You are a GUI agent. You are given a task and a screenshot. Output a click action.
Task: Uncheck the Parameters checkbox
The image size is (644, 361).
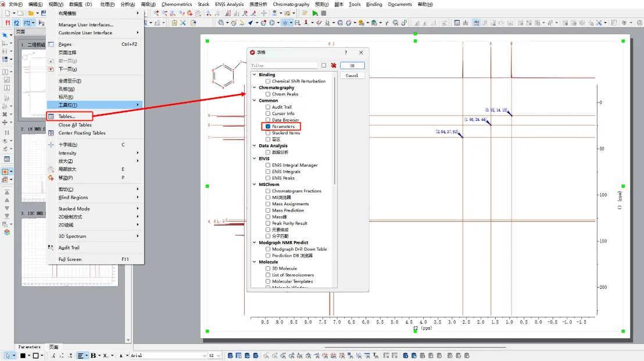(x=268, y=126)
